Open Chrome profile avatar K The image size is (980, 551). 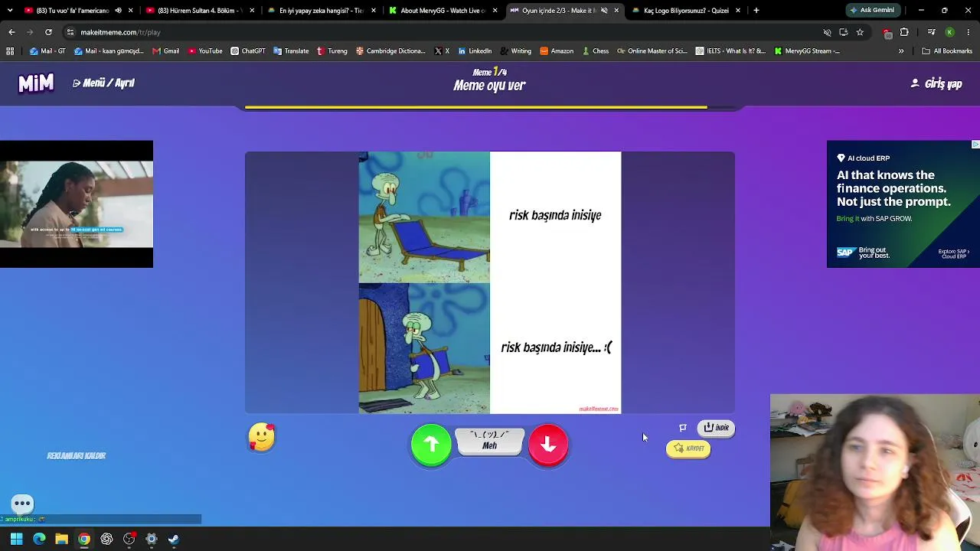pyautogui.click(x=949, y=32)
